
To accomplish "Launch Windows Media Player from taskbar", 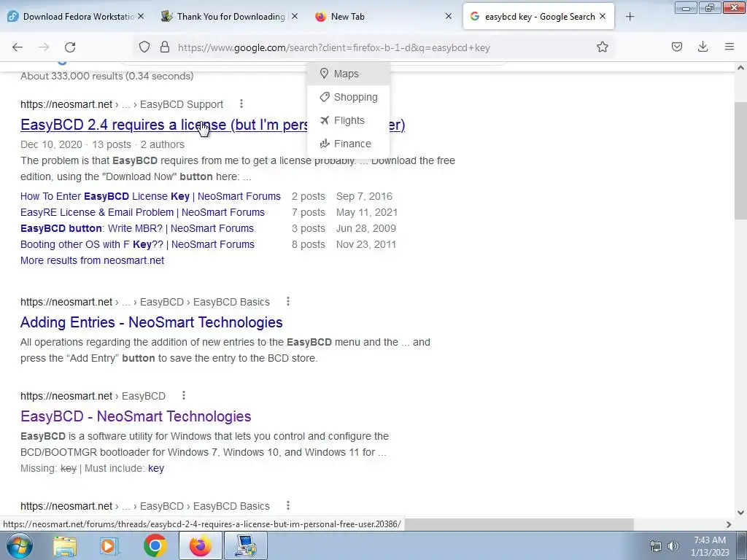I will (109, 545).
